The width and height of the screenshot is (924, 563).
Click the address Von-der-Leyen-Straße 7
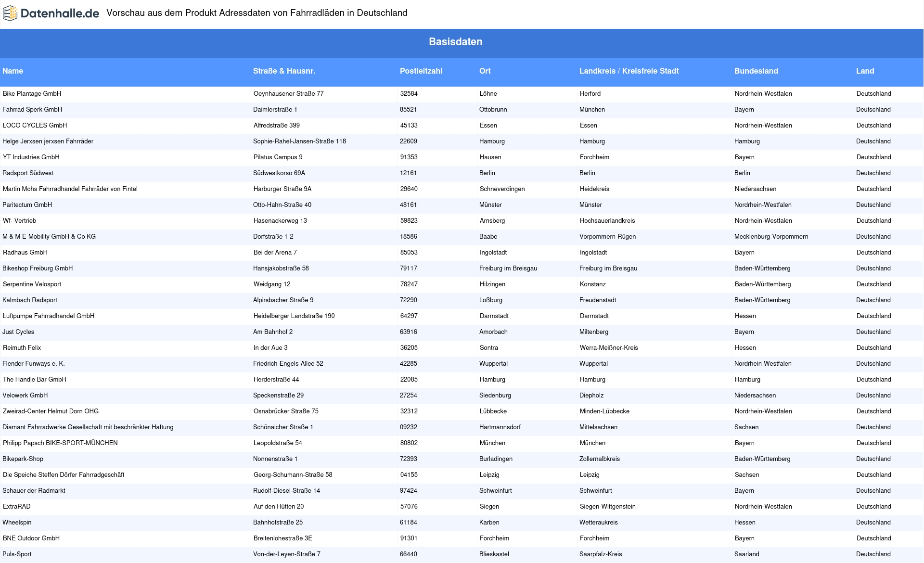tap(287, 554)
